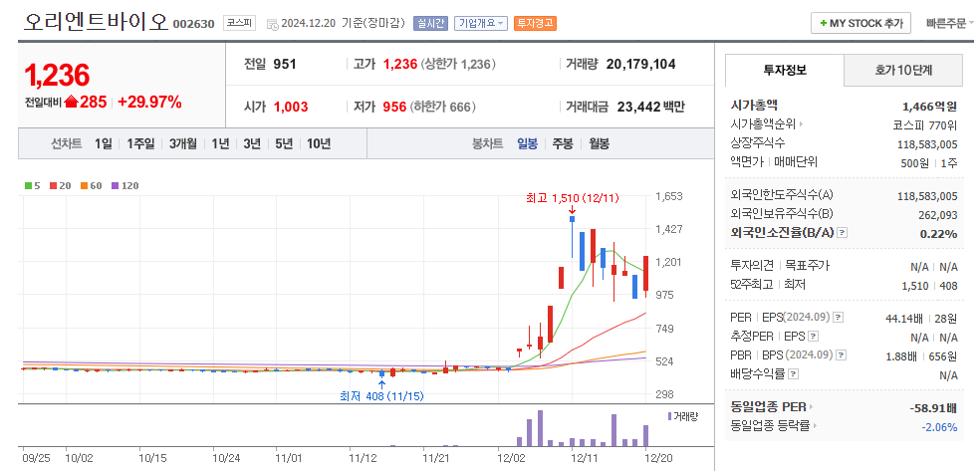Click the 동일업종 PER link
Screen dimensions: 980x471
pos(769,407)
